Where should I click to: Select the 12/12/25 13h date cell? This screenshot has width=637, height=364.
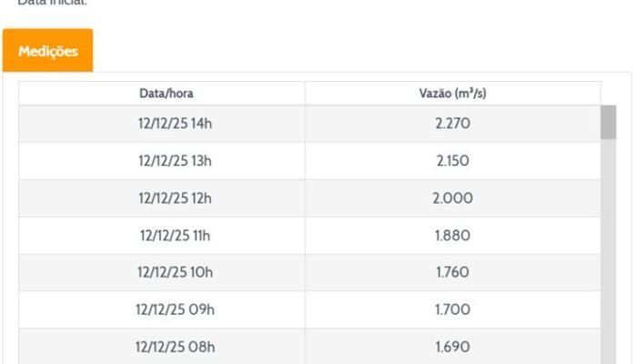point(175,161)
